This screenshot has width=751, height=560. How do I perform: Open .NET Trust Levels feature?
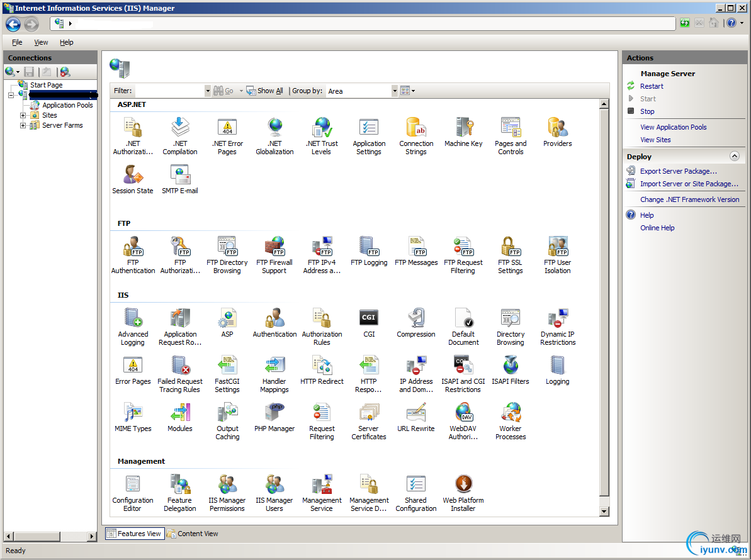point(322,137)
